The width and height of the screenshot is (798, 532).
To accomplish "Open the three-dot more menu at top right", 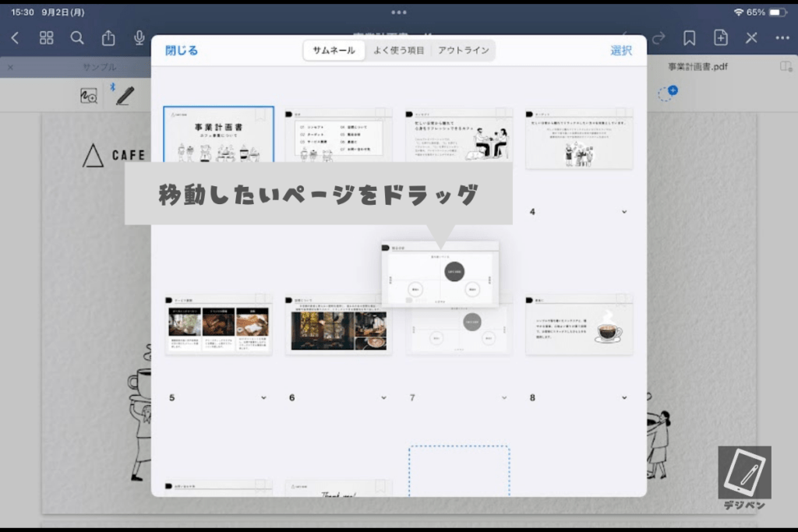I will [x=782, y=37].
